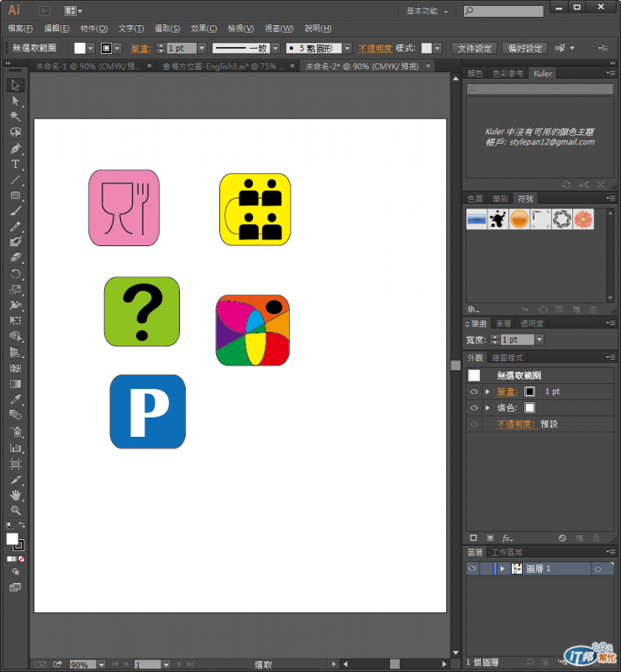The width and height of the screenshot is (621, 672).
Task: Select the Lasso tool
Action: pyautogui.click(x=15, y=132)
